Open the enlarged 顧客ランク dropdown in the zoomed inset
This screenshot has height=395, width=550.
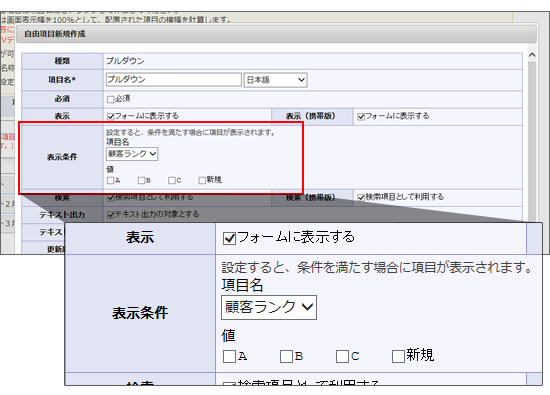click(x=269, y=307)
